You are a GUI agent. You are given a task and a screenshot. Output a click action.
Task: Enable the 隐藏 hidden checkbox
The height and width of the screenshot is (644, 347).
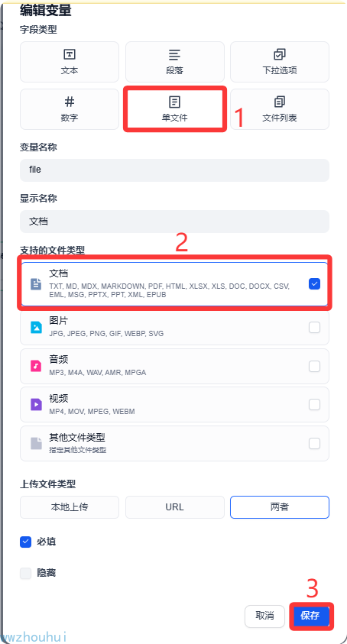pyautogui.click(x=25, y=573)
